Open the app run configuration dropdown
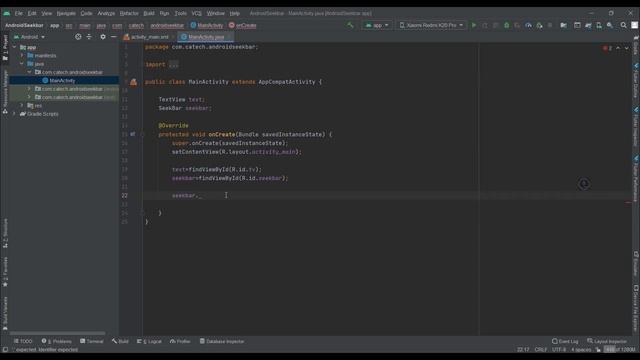The width and height of the screenshot is (640, 360). [x=377, y=25]
